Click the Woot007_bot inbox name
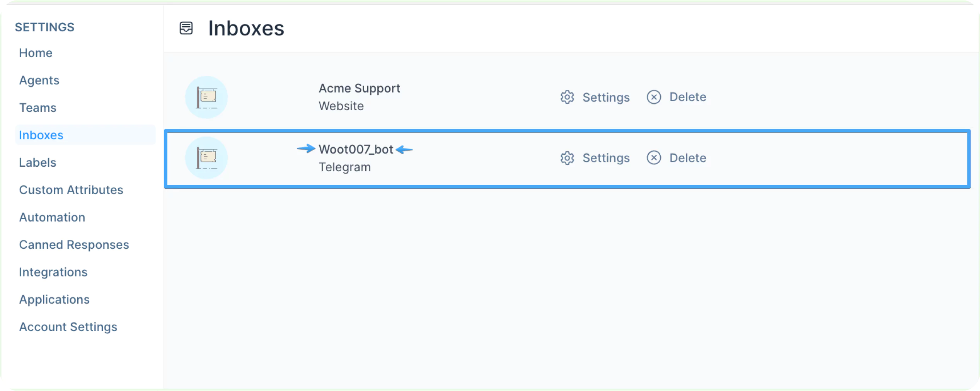This screenshot has width=980, height=391. [x=356, y=149]
